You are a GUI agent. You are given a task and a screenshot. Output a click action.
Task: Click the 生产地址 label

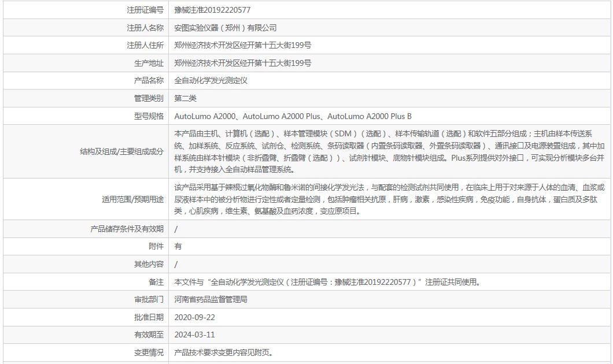[x=149, y=64]
